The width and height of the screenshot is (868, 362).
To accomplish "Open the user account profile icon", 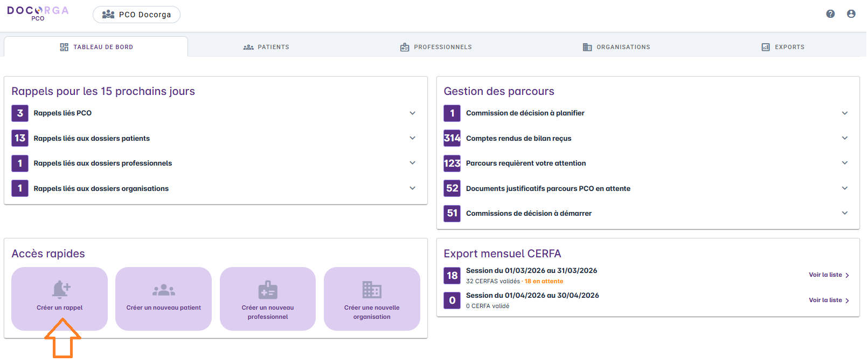I will click(x=851, y=14).
